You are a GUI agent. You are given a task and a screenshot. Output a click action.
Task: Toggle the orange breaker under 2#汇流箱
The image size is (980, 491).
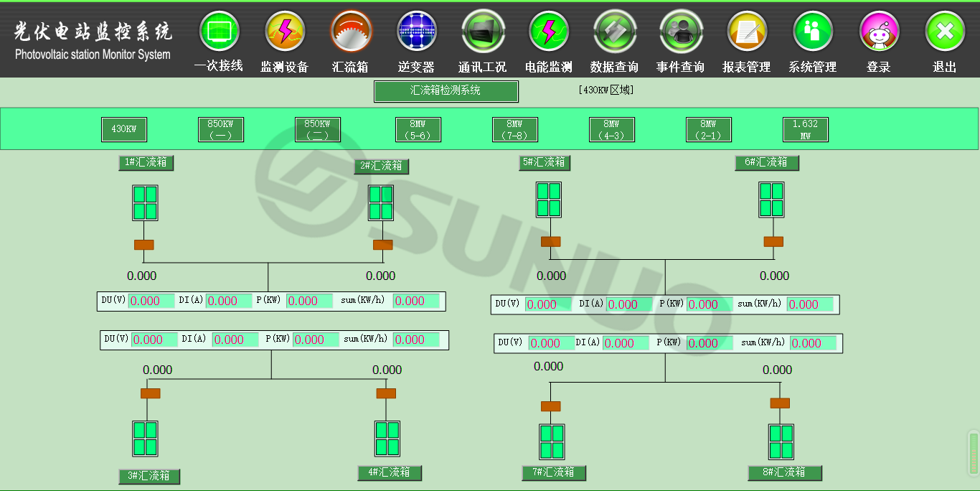click(382, 245)
